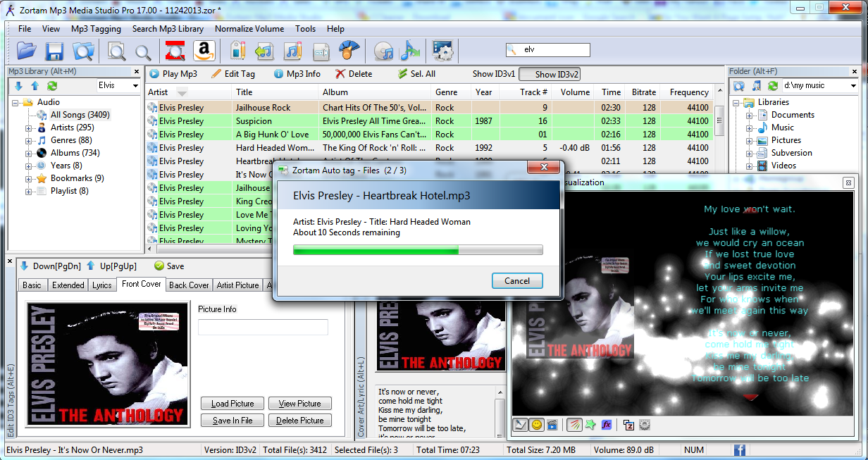Click the Amazon search toolbar icon

(x=204, y=51)
